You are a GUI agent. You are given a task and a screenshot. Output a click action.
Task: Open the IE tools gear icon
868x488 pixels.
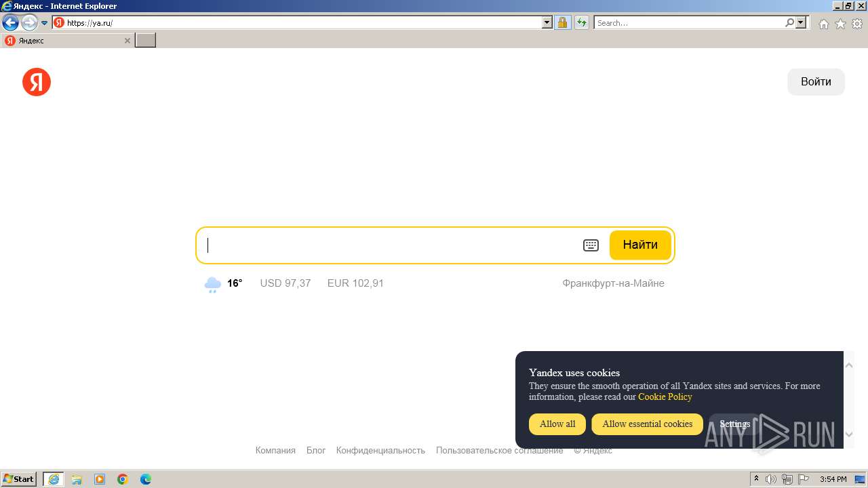click(x=857, y=24)
